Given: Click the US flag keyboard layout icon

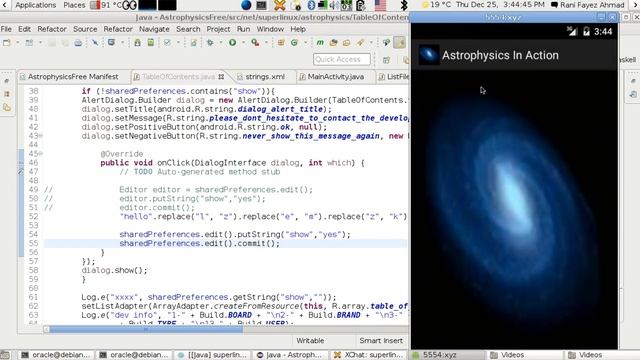Looking at the screenshot, I should [x=380, y=5].
